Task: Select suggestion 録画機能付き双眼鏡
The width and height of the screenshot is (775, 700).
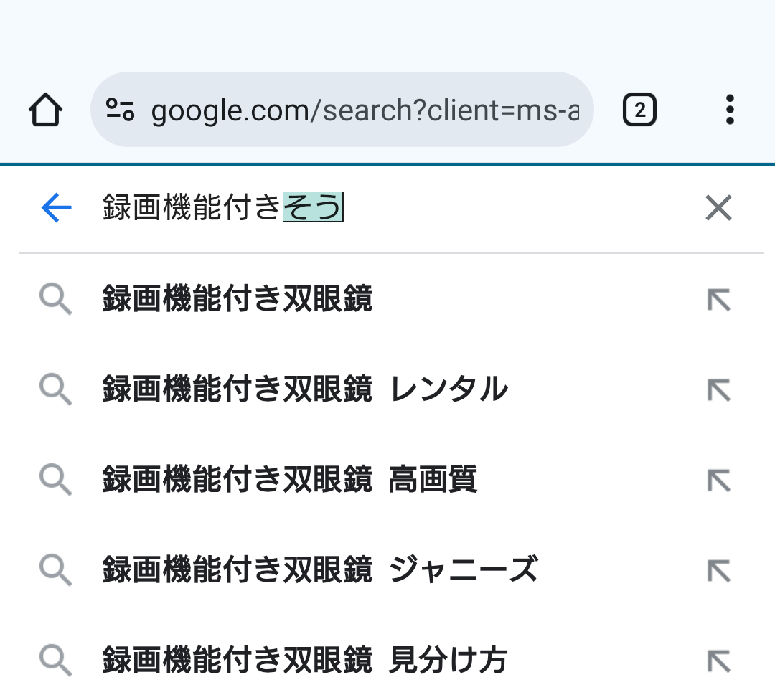Action: (x=238, y=299)
